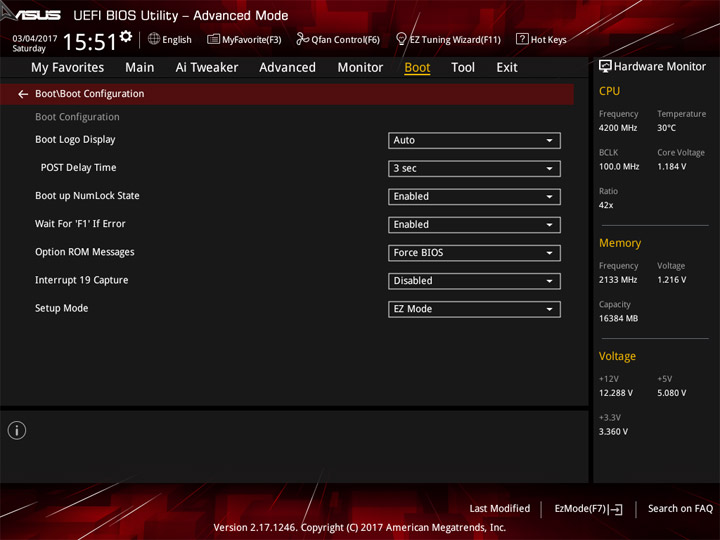Click the 3.360 V reading

pos(613,432)
